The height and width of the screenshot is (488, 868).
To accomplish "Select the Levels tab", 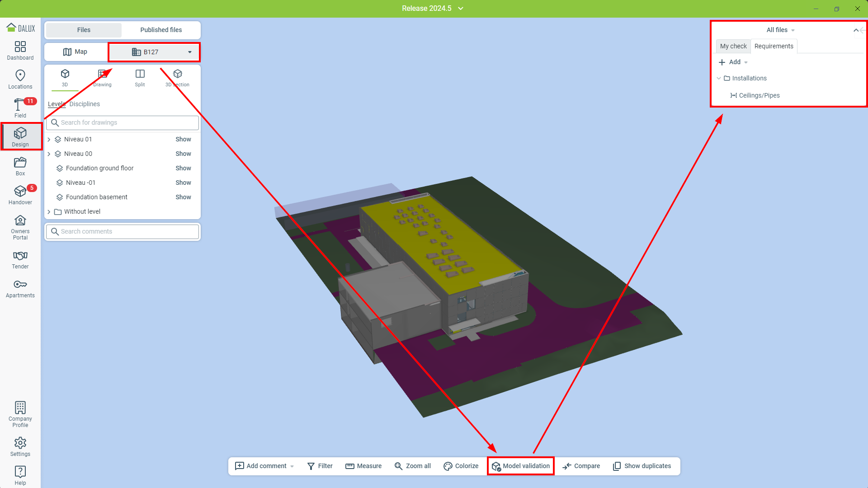I will (57, 104).
